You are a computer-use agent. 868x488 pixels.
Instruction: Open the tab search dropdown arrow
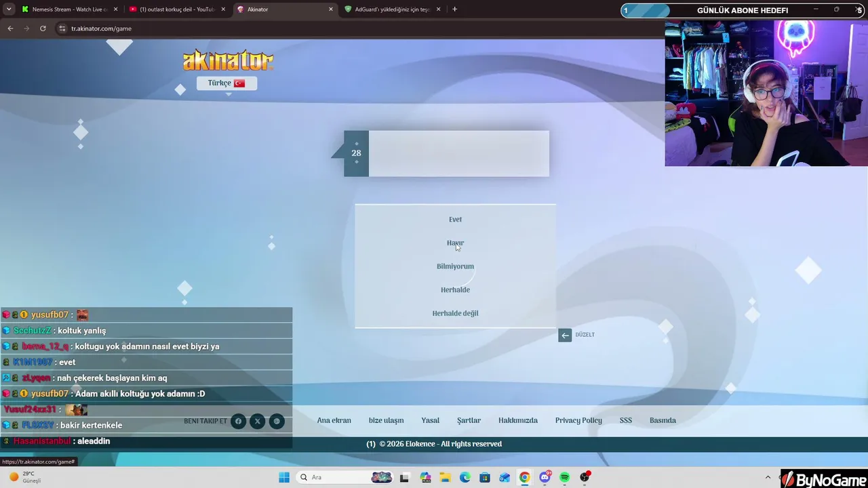[x=9, y=9]
